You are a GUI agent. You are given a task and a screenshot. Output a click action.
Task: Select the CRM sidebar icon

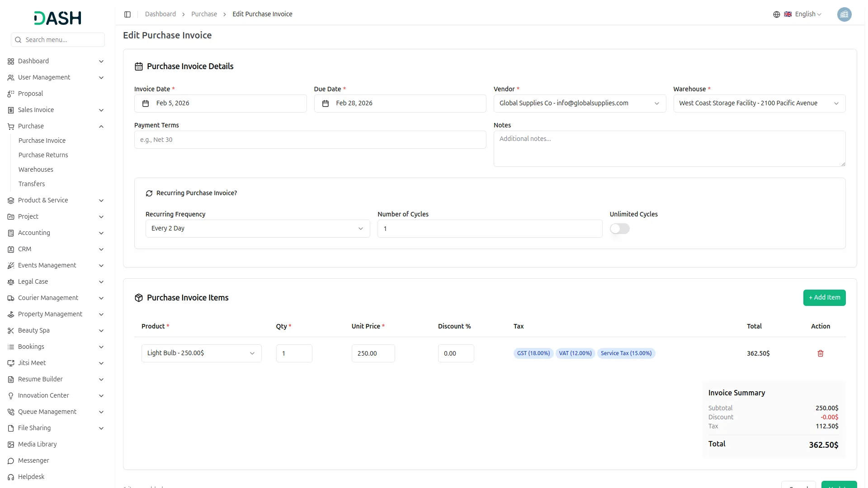pyautogui.click(x=10, y=249)
